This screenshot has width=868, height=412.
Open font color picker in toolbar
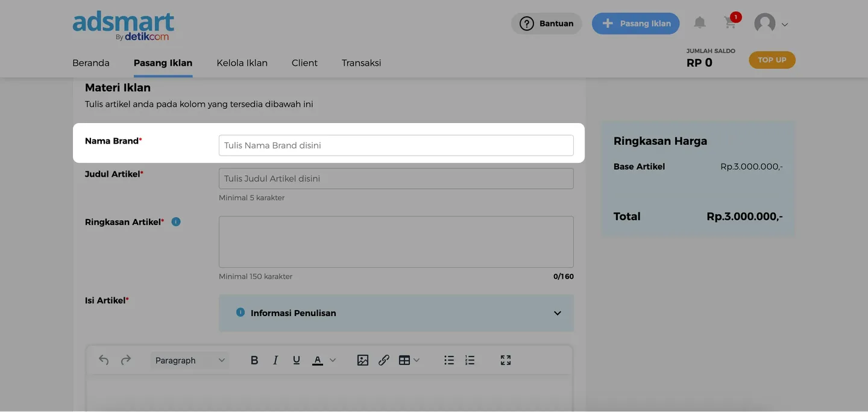pyautogui.click(x=324, y=360)
